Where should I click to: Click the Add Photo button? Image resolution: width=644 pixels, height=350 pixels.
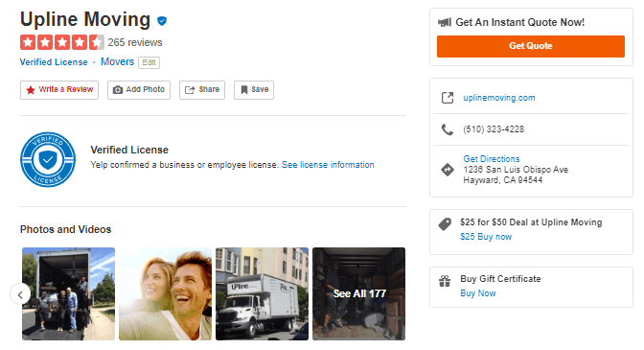tap(139, 90)
